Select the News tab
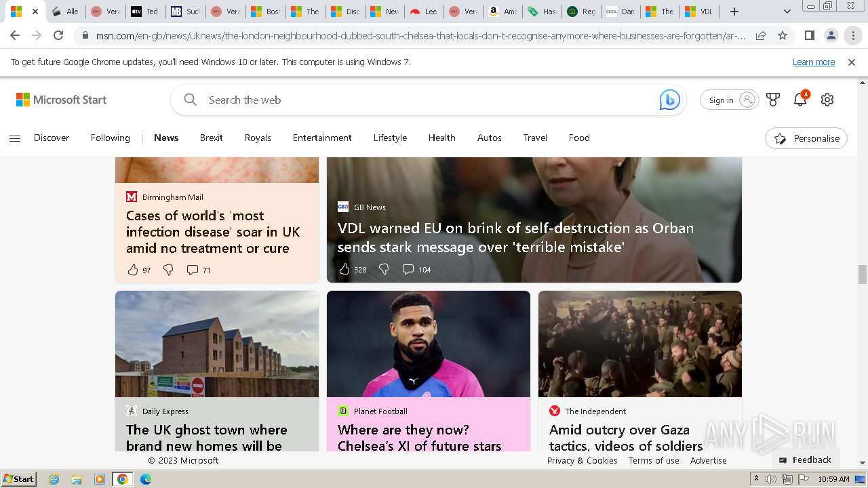 click(166, 138)
